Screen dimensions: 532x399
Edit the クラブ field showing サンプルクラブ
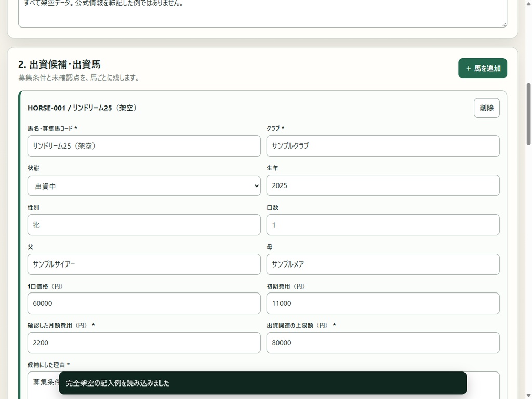pyautogui.click(x=383, y=146)
